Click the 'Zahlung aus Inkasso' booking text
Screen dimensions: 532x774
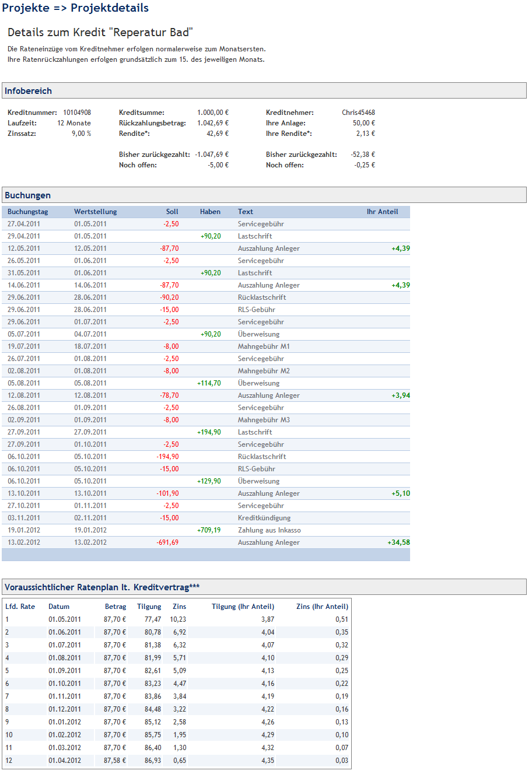[269, 530]
